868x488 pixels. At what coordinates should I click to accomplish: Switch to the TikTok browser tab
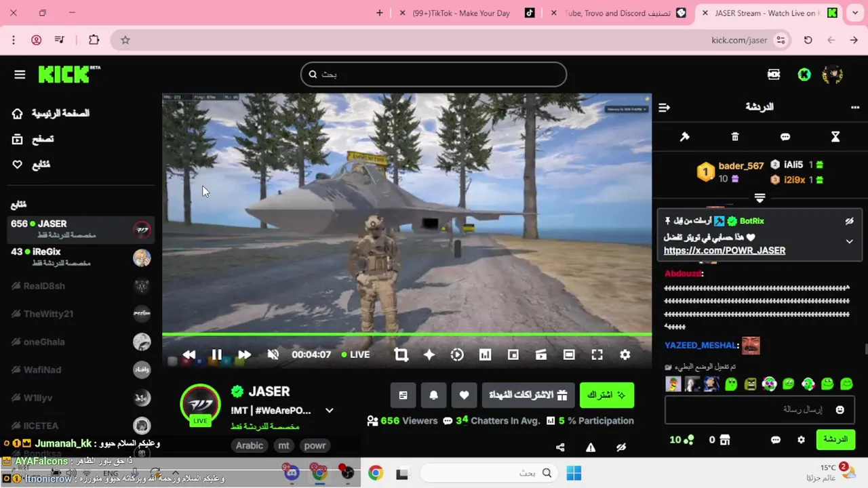[467, 13]
